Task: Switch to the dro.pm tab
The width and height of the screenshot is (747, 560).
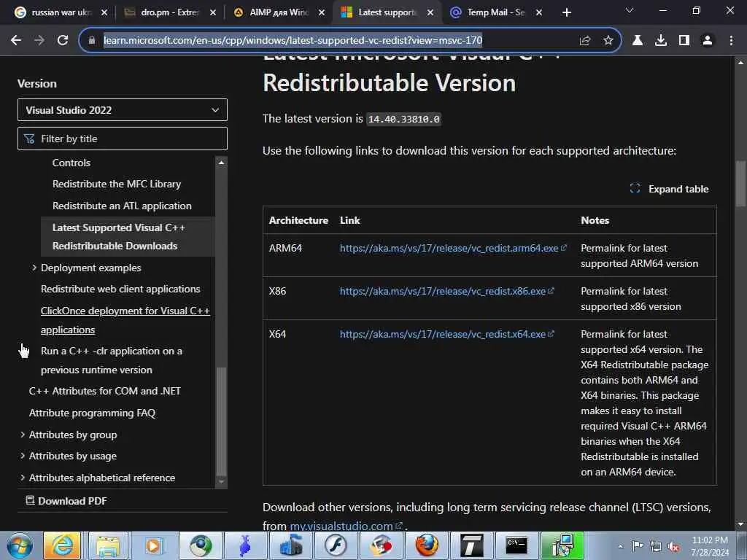Action: pyautogui.click(x=170, y=12)
